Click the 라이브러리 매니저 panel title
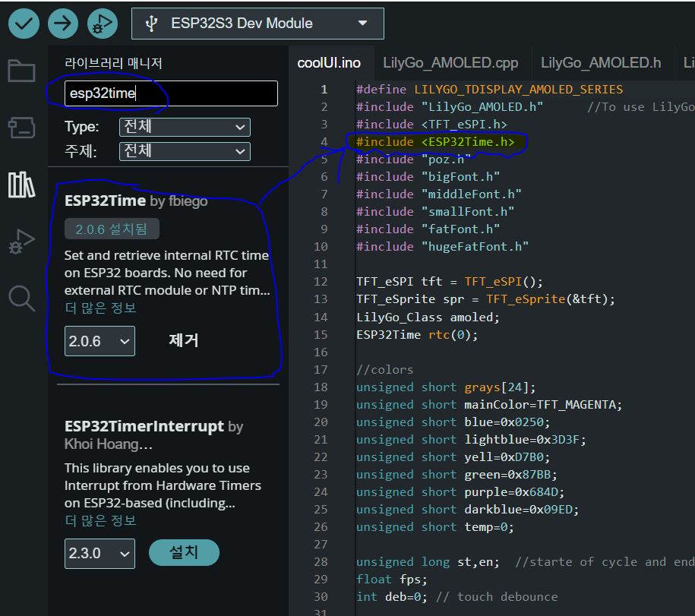Screen dimensions: 695x616 click(x=113, y=63)
